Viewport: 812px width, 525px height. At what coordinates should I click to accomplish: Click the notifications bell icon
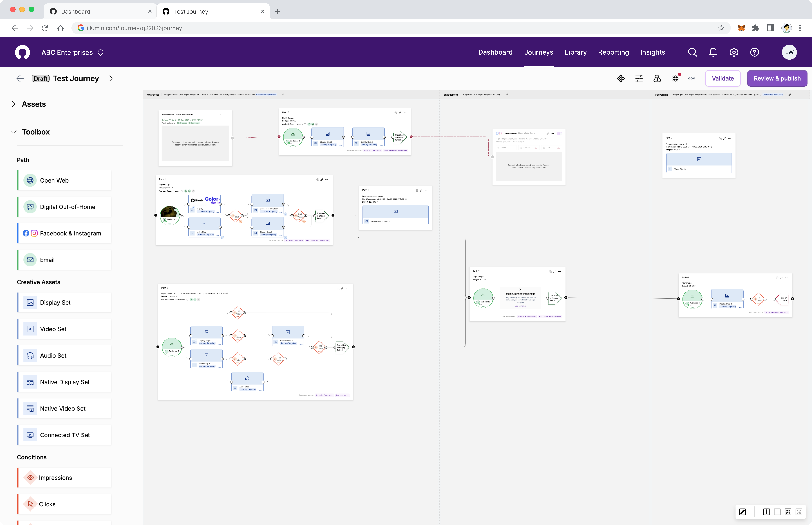(713, 52)
